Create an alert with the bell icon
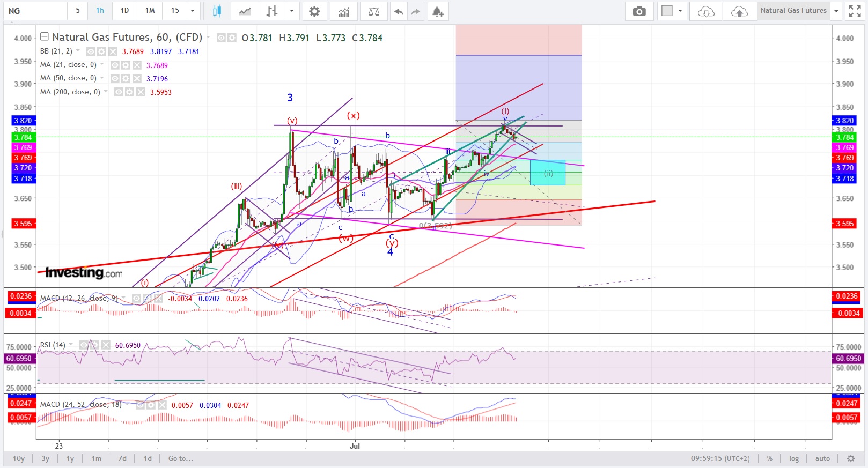 (438, 11)
